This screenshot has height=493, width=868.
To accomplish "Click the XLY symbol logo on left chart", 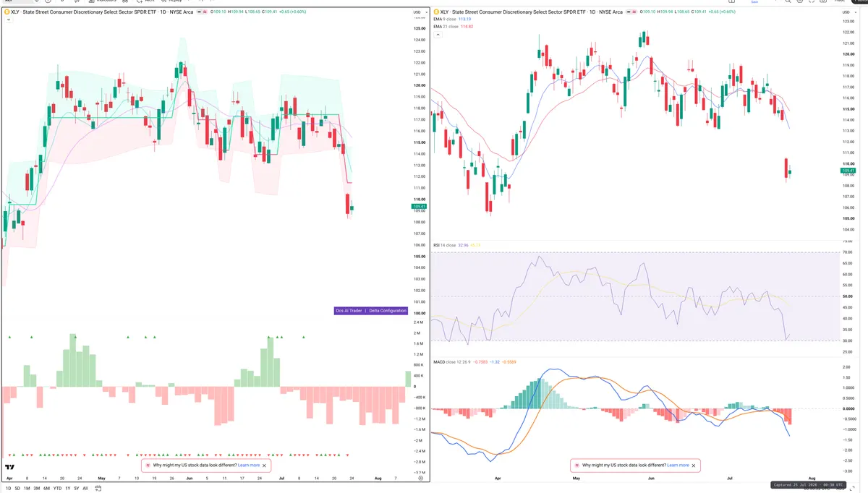I will (7, 12).
